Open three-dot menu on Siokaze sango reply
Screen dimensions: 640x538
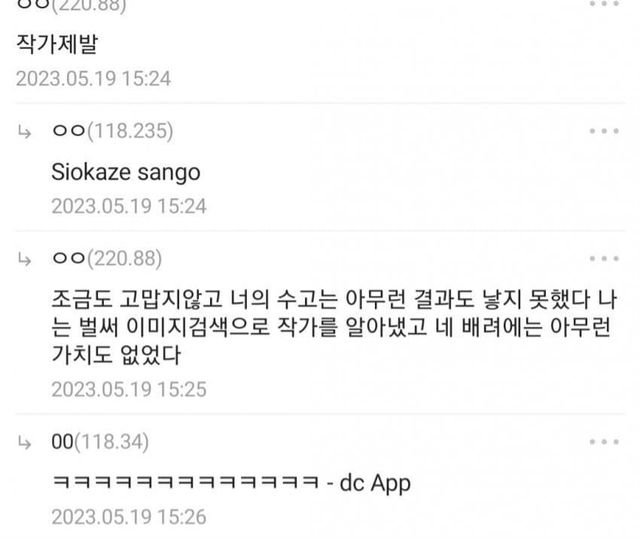click(604, 131)
